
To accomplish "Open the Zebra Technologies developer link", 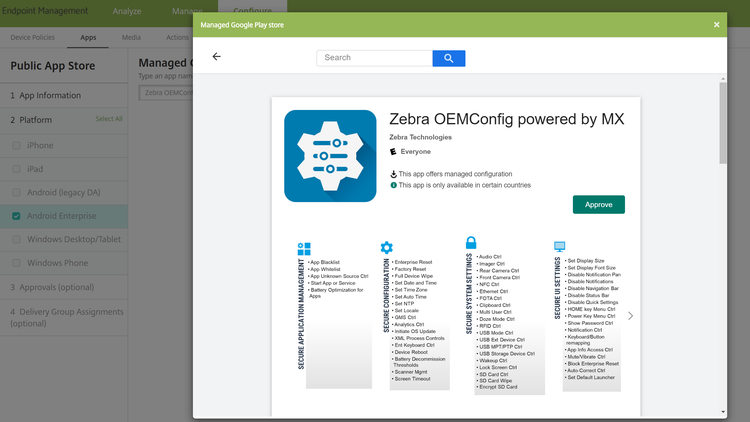I will [x=420, y=137].
